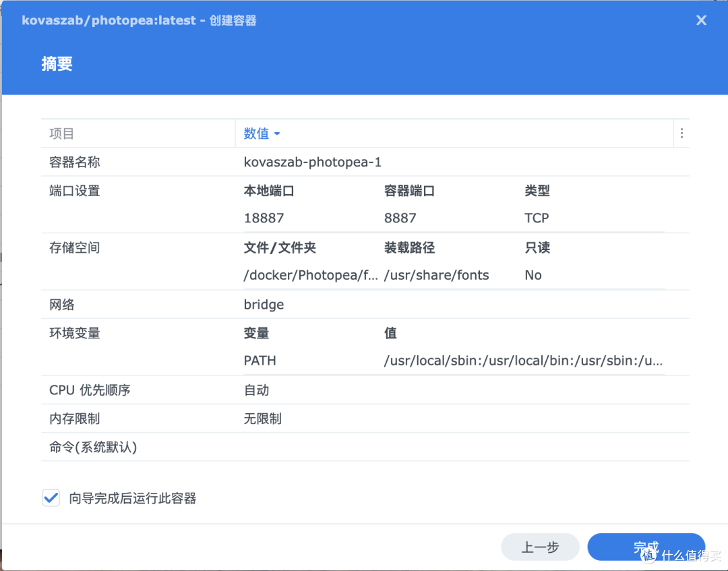Select mount path /usr/share/fonts

tap(436, 275)
